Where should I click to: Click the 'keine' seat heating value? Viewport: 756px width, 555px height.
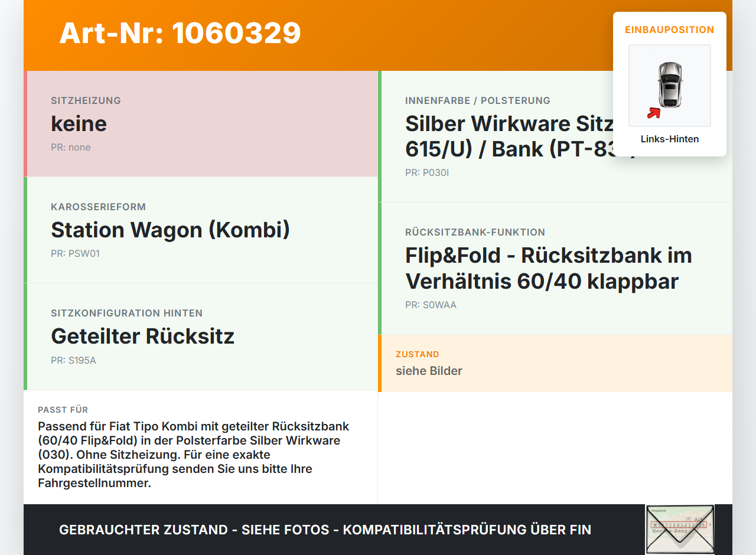pos(79,123)
